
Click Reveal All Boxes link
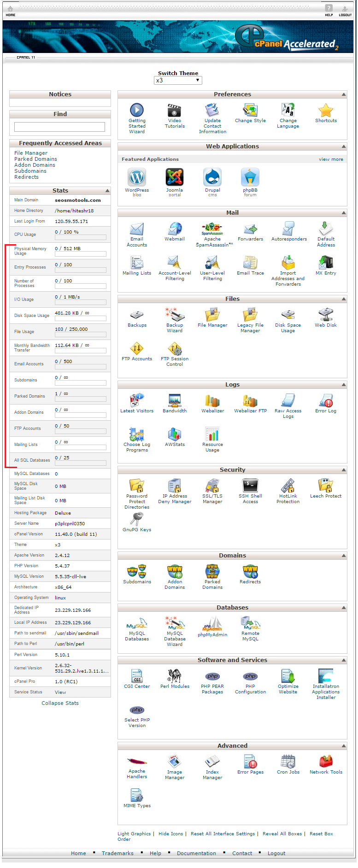(x=282, y=833)
